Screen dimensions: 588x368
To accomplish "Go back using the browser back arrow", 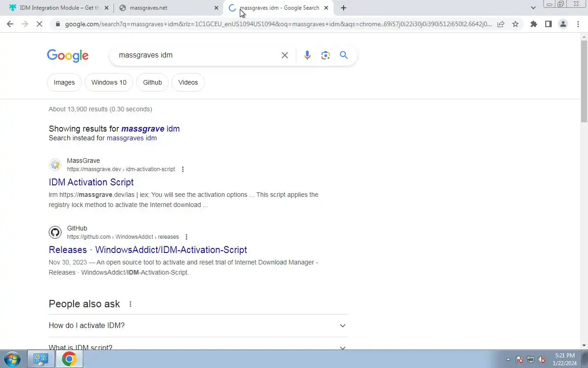I will pyautogui.click(x=10, y=24).
